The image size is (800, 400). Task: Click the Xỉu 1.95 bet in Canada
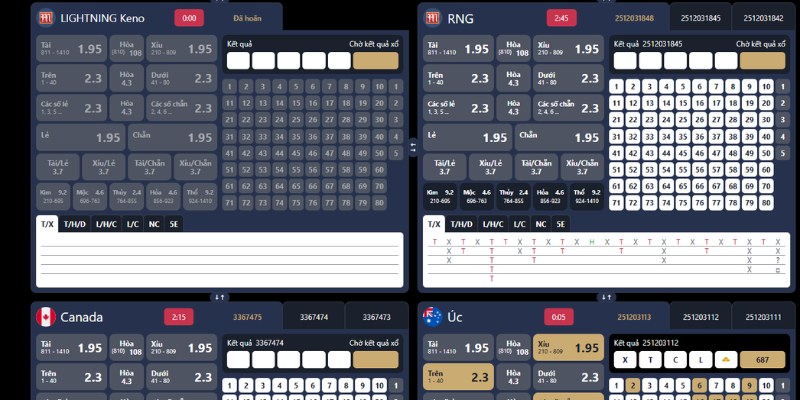coord(182,347)
